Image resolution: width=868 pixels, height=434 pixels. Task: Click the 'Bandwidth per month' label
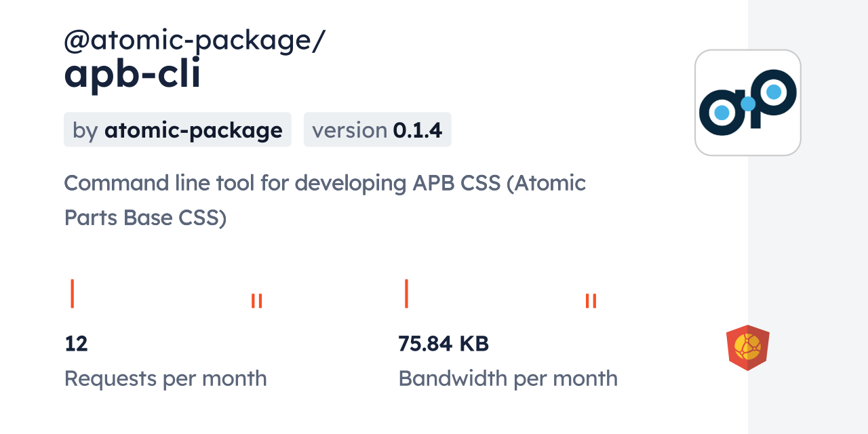pyautogui.click(x=508, y=378)
